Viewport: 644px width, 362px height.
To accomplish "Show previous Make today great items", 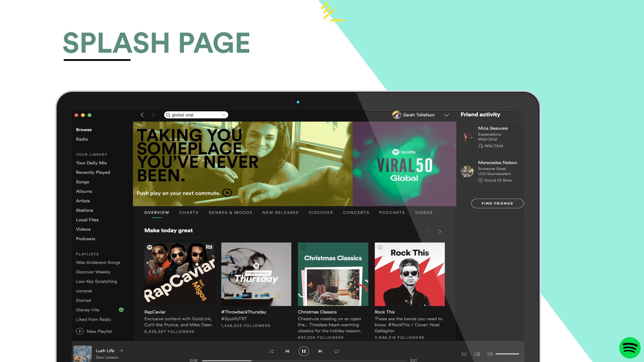I will (x=427, y=232).
